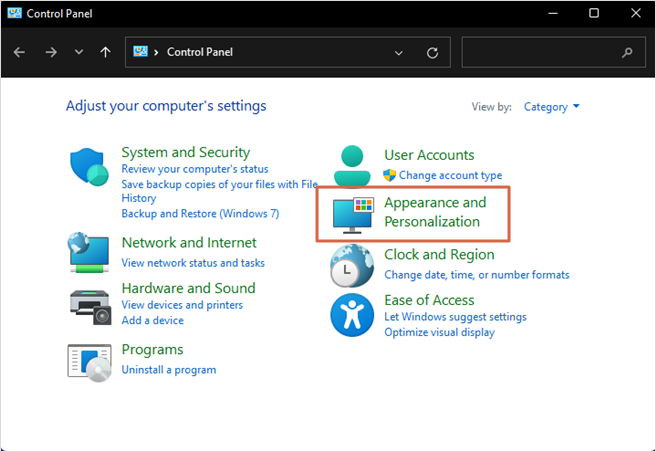Open Hardware and Sound
656x452 pixels.
(188, 288)
